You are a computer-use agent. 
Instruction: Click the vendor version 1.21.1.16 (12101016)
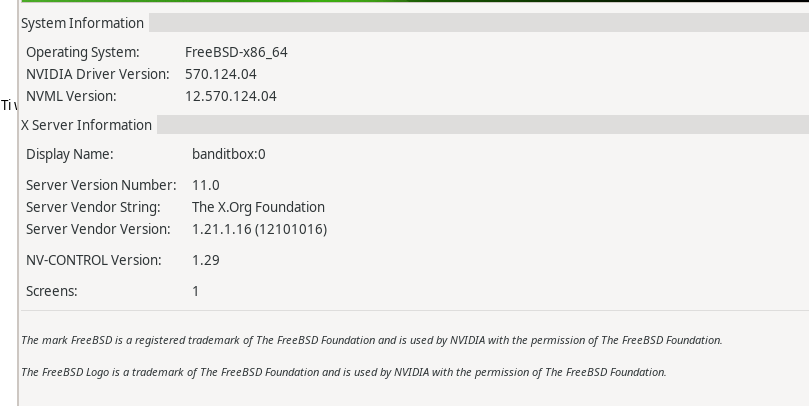pos(259,229)
